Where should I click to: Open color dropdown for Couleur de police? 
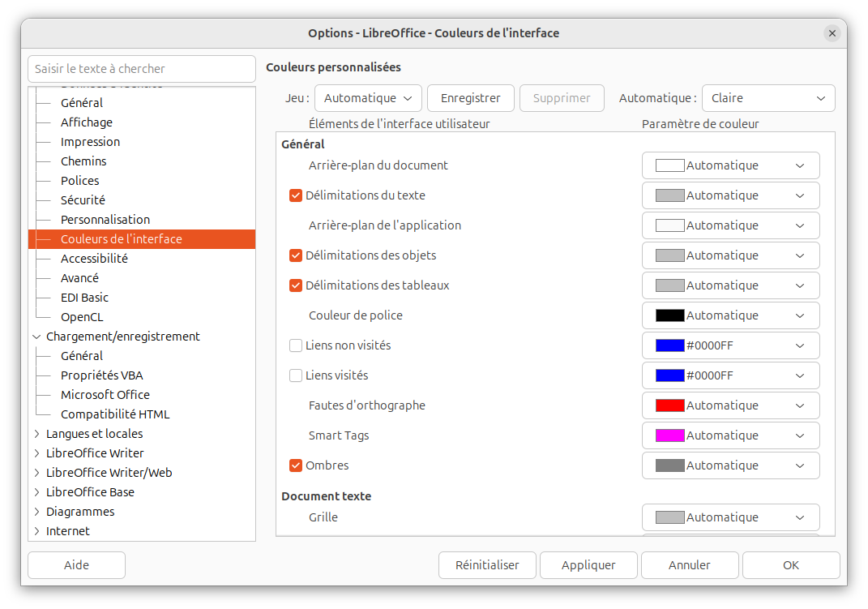pyautogui.click(x=731, y=315)
